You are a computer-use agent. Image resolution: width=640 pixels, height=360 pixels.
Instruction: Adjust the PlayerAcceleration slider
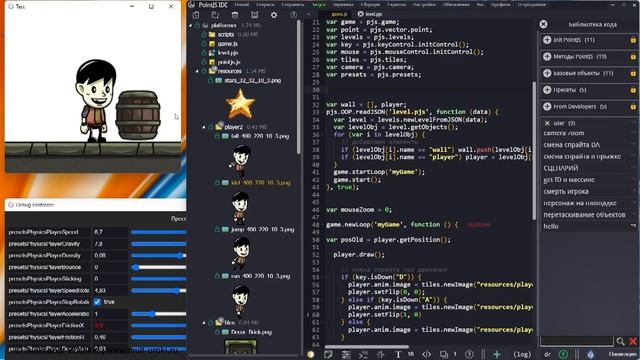[x=159, y=314]
